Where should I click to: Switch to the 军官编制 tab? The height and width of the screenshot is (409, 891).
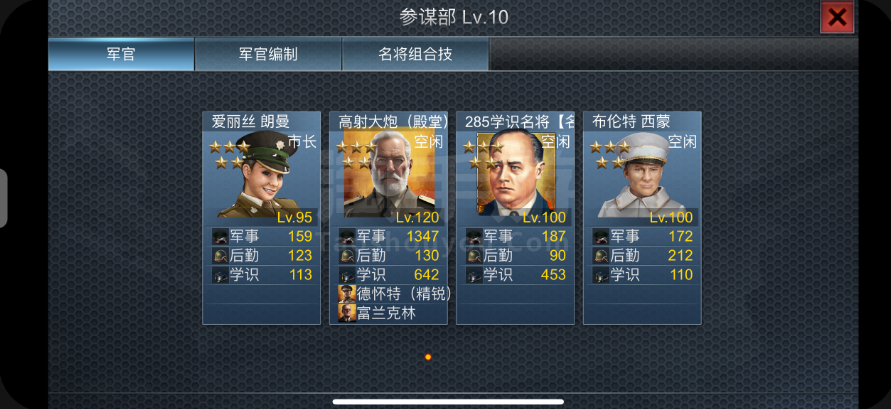click(268, 54)
